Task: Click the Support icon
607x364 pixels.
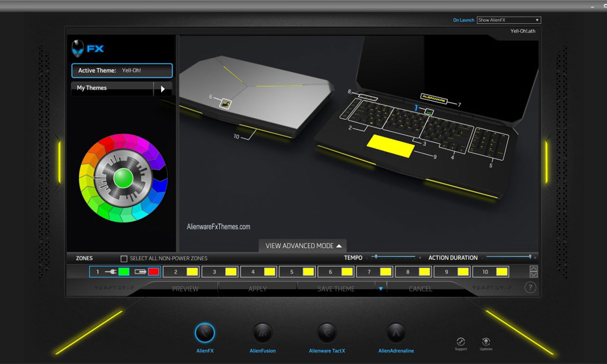Action: (461, 342)
